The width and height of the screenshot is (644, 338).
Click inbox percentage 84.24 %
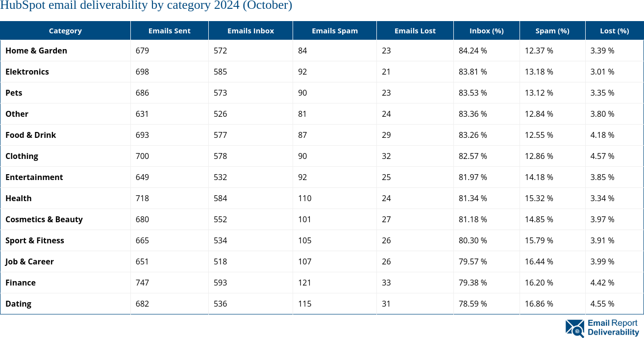pyautogui.click(x=473, y=51)
